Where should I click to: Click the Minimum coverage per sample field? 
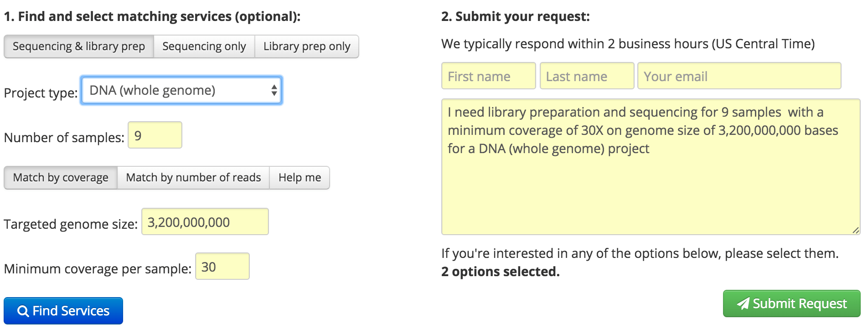[222, 266]
